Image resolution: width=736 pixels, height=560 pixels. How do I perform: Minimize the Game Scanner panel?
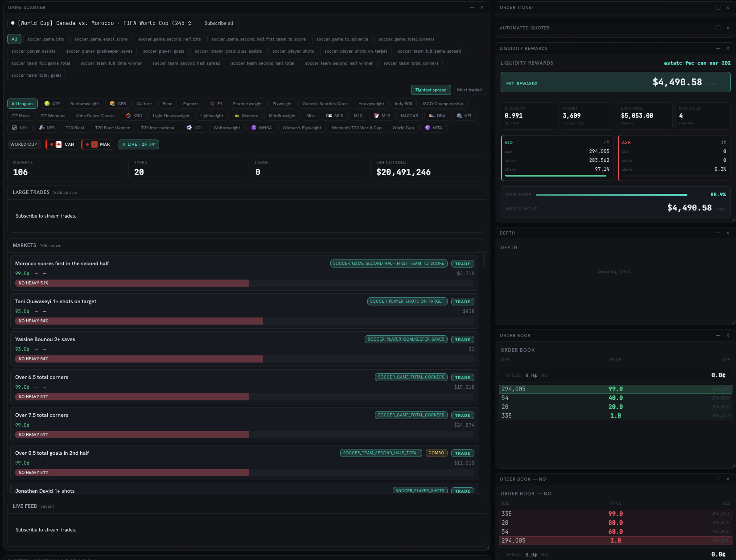click(x=472, y=8)
